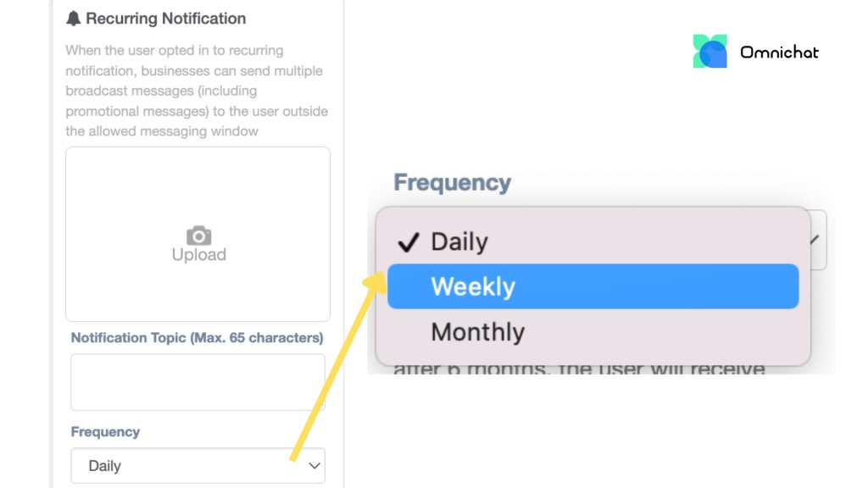This screenshot has width=868, height=488.
Task: Click the chevron arrow on the Daily select box
Action: [314, 466]
